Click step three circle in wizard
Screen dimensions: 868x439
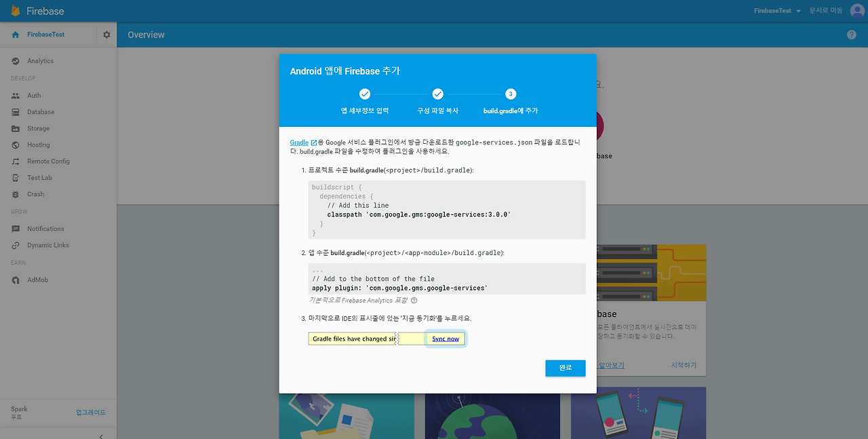[x=511, y=94]
